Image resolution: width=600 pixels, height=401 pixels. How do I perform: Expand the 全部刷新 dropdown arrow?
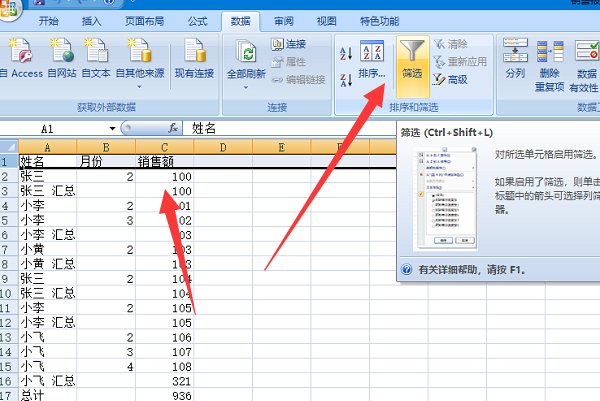246,87
